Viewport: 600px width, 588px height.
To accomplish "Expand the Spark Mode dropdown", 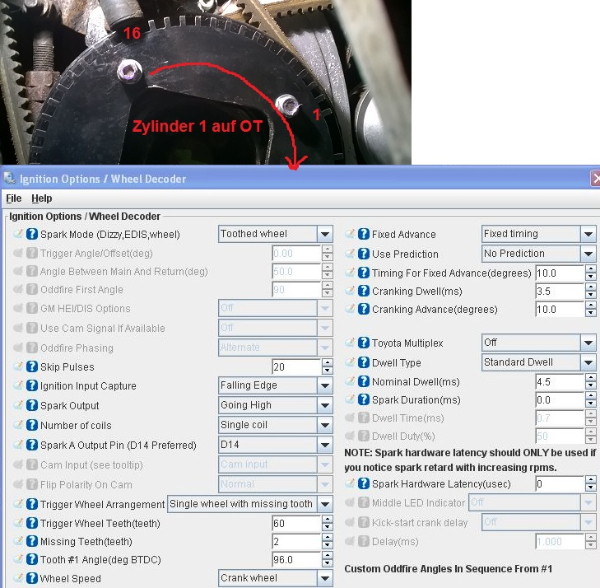I will [324, 234].
